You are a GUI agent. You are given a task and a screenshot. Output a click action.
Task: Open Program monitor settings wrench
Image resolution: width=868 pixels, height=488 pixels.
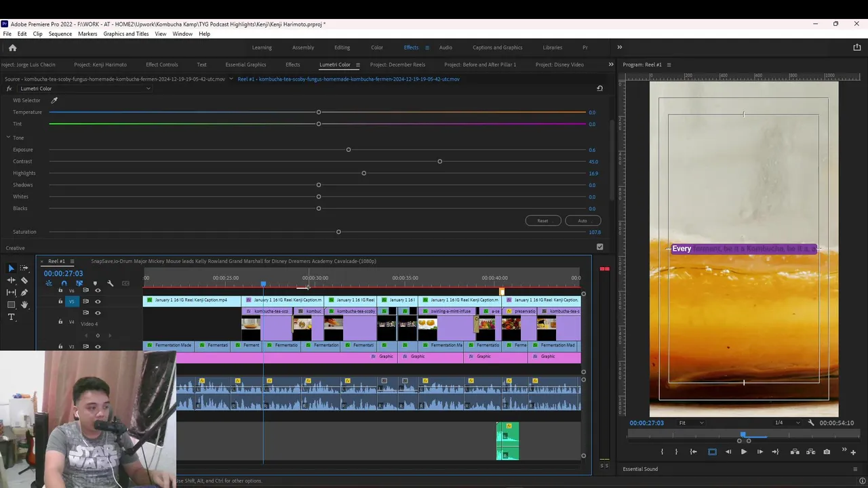coord(811,423)
